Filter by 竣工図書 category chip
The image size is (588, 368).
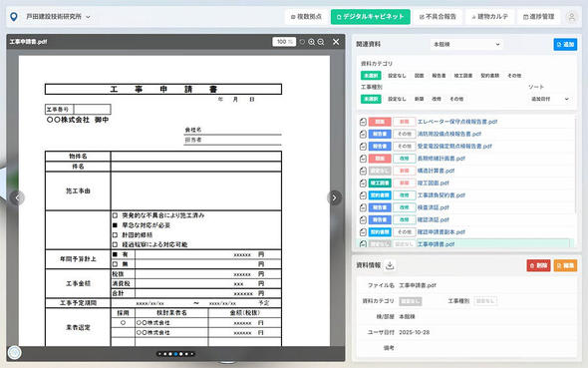[x=463, y=76]
